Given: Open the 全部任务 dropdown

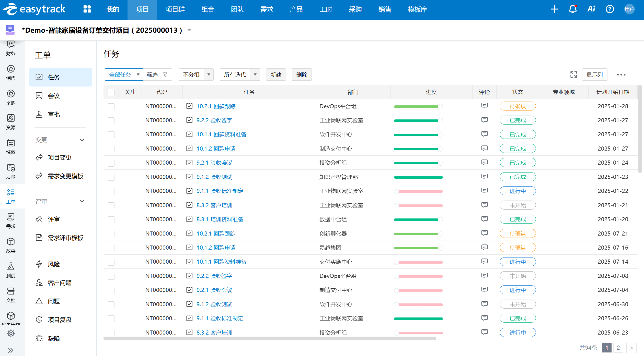Looking at the screenshot, I should click(124, 75).
